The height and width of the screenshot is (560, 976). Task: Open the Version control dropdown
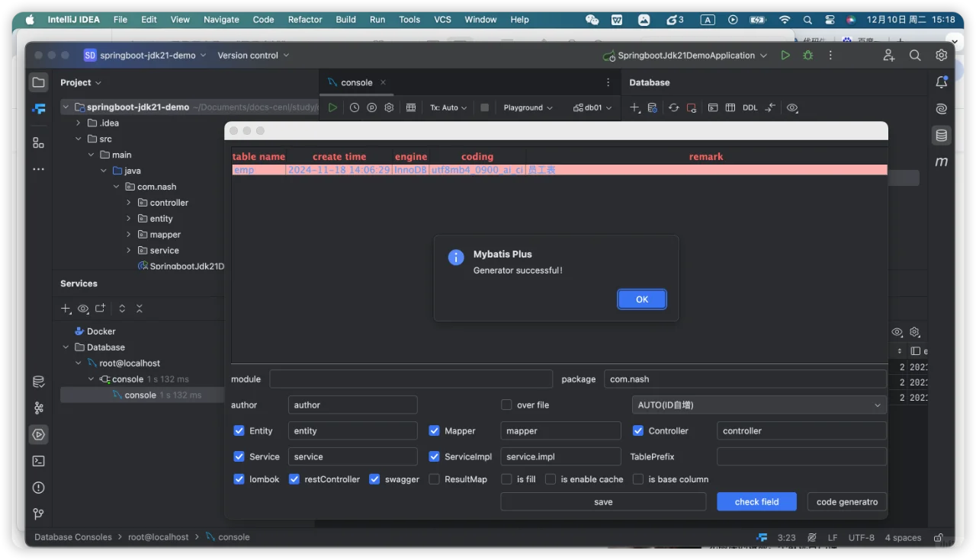[253, 56]
